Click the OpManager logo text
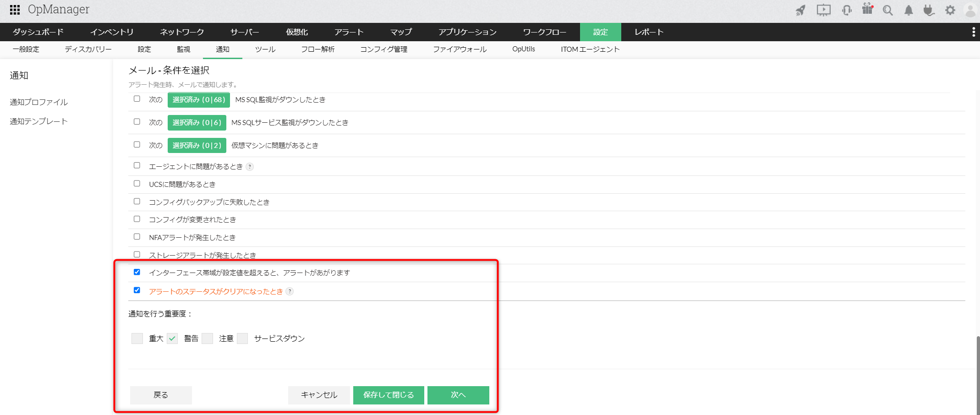The image size is (980, 415). point(59,10)
